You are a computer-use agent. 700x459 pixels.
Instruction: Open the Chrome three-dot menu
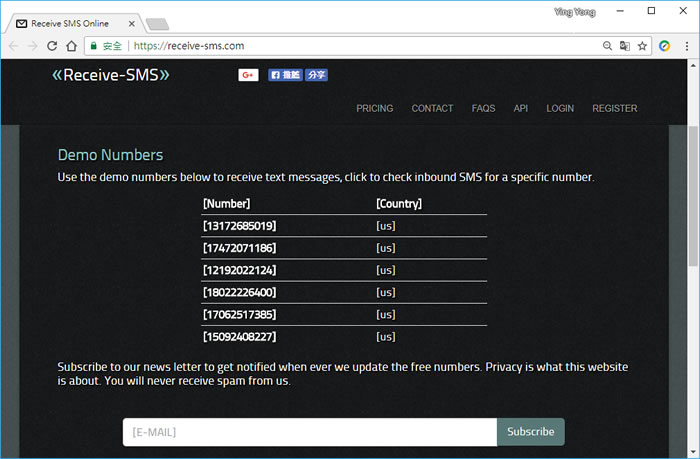pyautogui.click(x=686, y=46)
